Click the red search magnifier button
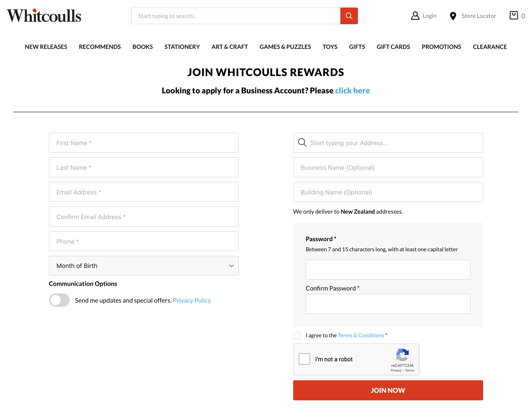 pos(349,16)
